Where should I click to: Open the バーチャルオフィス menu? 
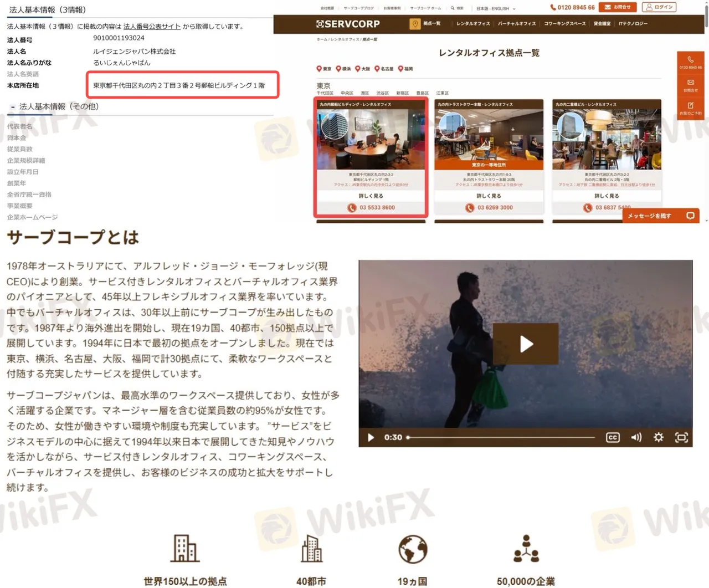517,24
